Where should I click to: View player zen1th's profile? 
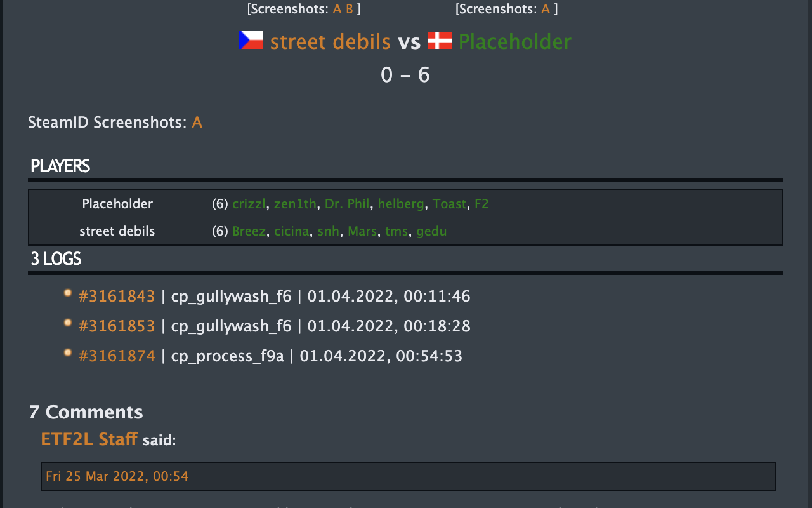pos(295,204)
